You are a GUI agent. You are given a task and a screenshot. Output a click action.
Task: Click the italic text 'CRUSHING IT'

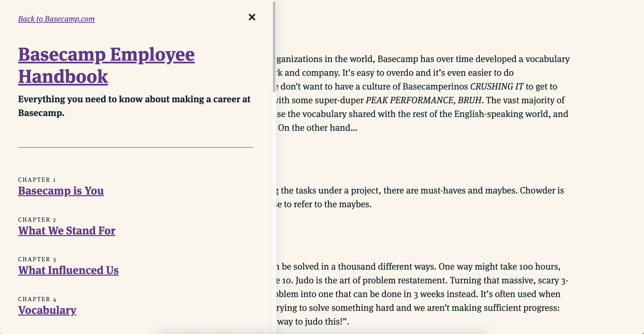pyautogui.click(x=497, y=87)
